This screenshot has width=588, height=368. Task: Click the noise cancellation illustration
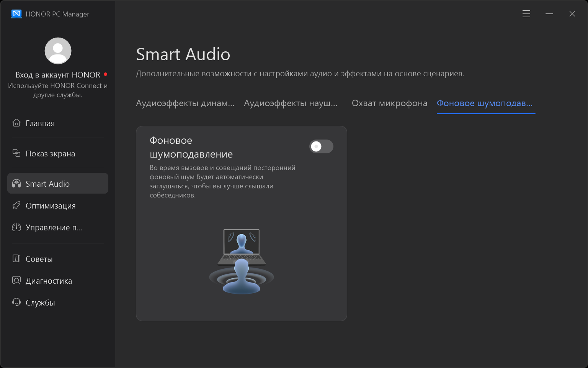tap(242, 261)
